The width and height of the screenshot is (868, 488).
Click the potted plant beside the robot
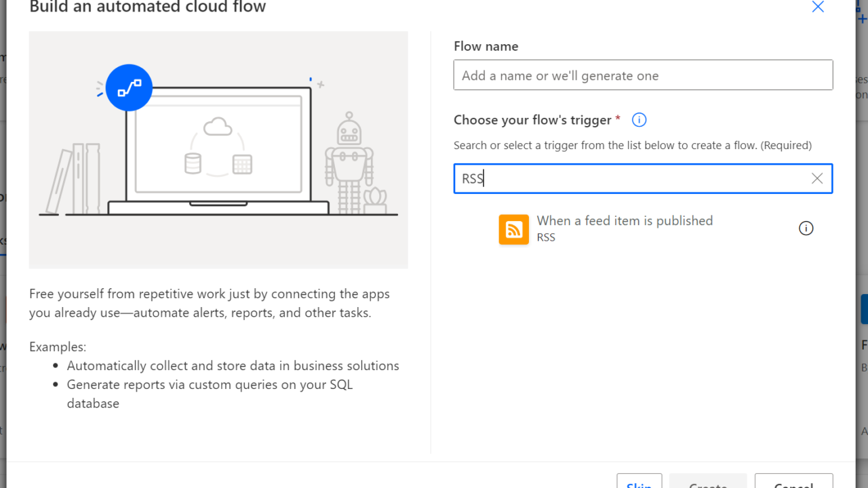coord(374,201)
